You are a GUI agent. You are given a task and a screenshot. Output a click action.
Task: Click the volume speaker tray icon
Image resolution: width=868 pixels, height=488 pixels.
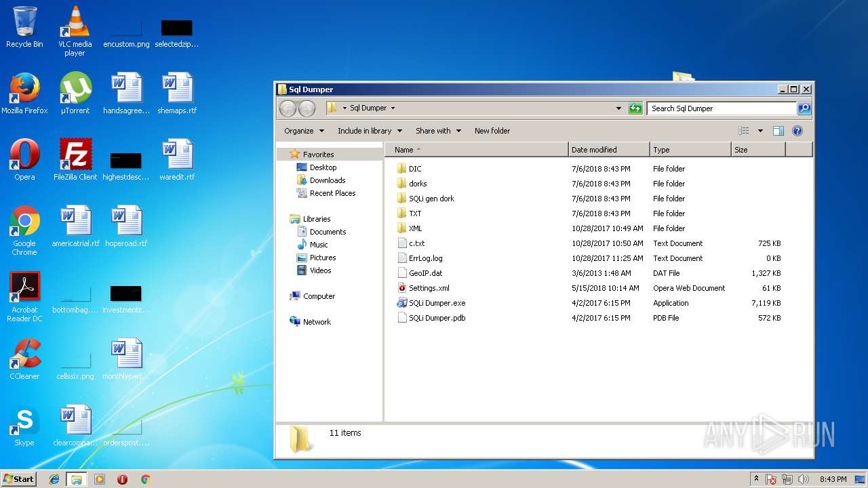804,479
